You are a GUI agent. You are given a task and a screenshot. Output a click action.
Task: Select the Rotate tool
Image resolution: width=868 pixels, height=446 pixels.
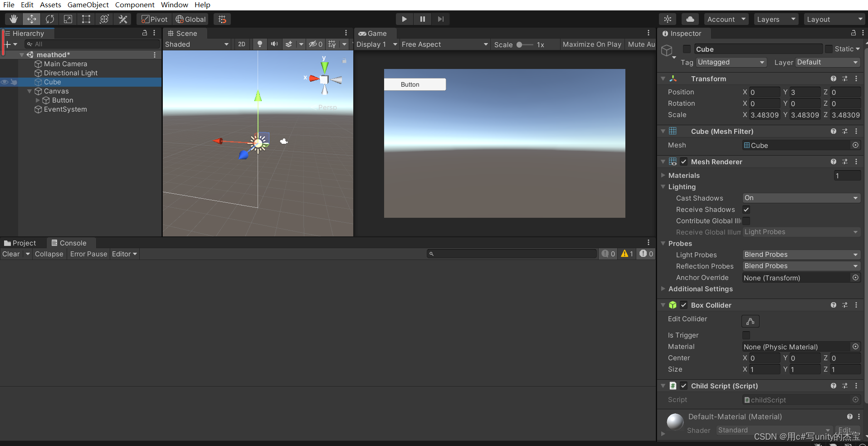click(50, 19)
